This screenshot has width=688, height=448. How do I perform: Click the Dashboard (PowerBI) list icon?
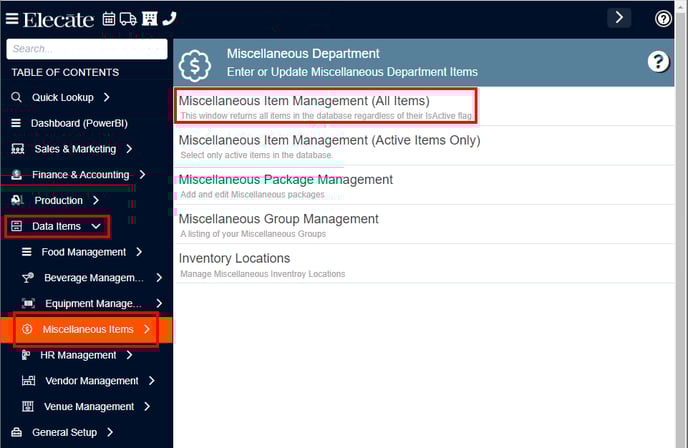[x=16, y=123]
